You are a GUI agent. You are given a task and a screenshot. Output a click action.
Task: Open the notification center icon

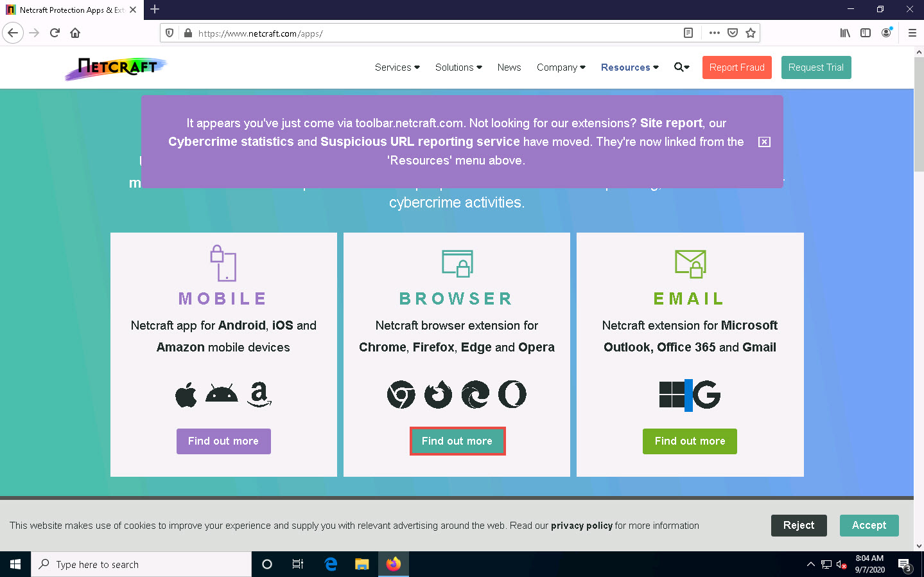pos(905,565)
